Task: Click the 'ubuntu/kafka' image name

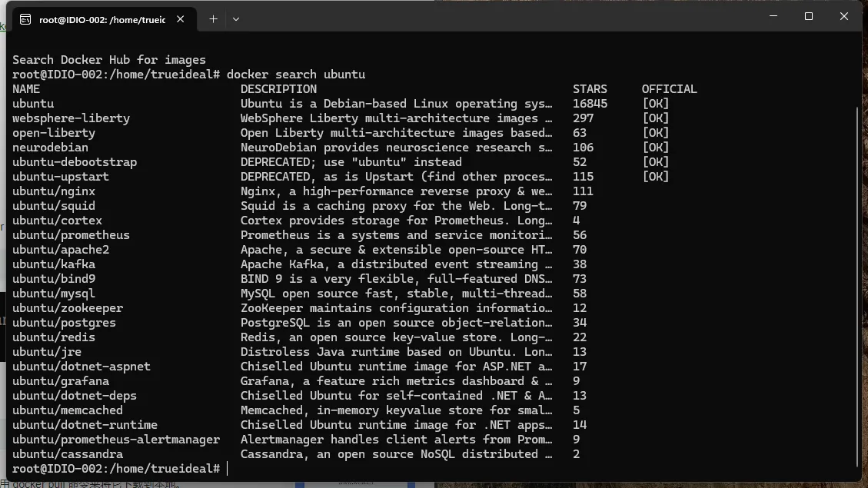Action: point(54,264)
